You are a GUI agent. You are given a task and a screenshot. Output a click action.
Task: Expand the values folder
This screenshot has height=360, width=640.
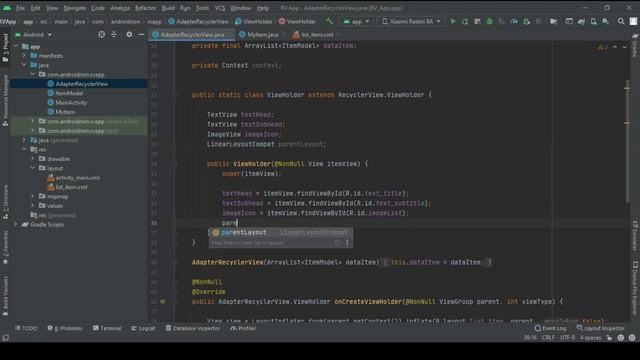coord(32,206)
